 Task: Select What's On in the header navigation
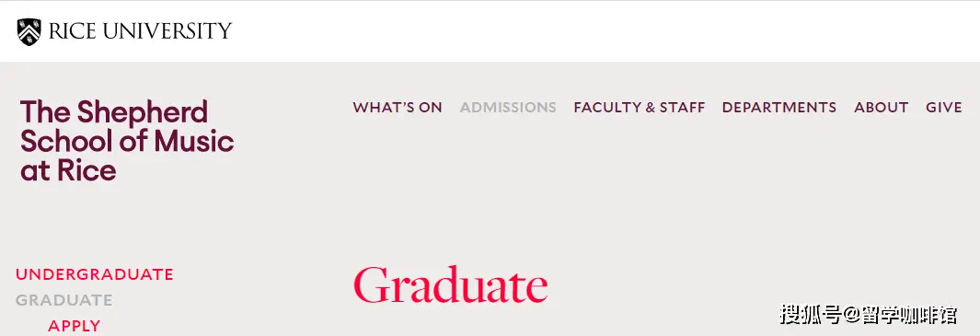[398, 108]
